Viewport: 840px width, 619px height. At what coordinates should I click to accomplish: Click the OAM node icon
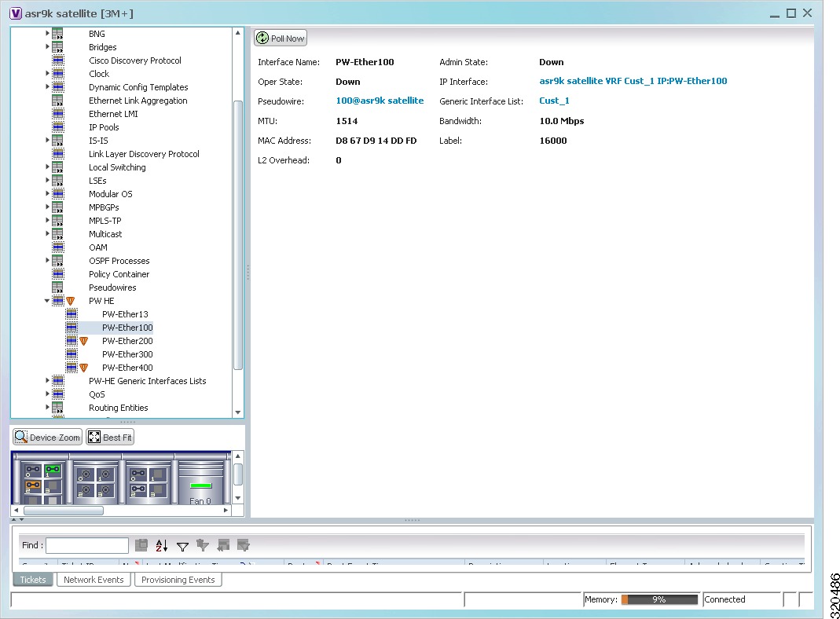pos(58,247)
